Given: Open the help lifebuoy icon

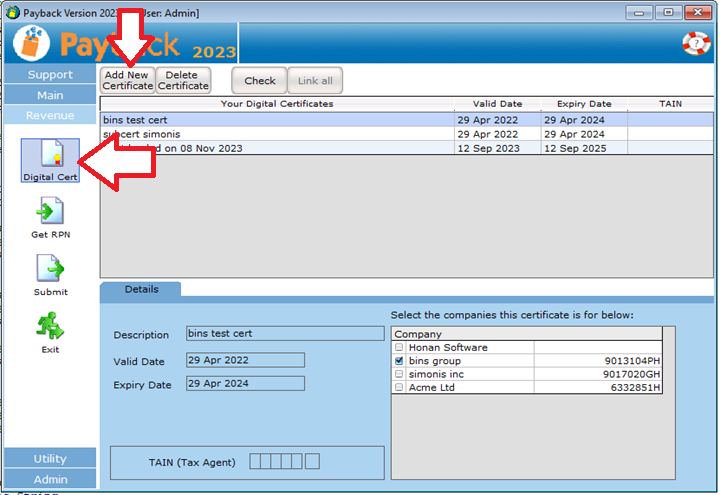Looking at the screenshot, I should (x=695, y=43).
